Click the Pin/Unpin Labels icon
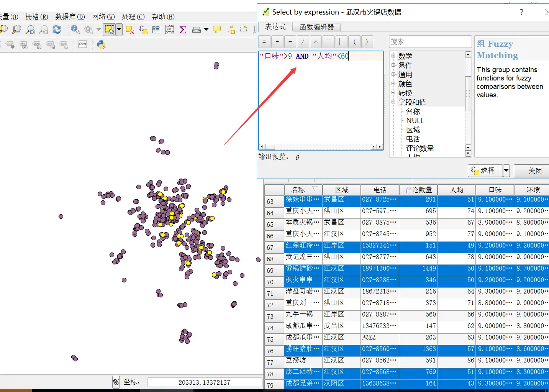The image size is (549, 392). pyautogui.click(x=10, y=44)
